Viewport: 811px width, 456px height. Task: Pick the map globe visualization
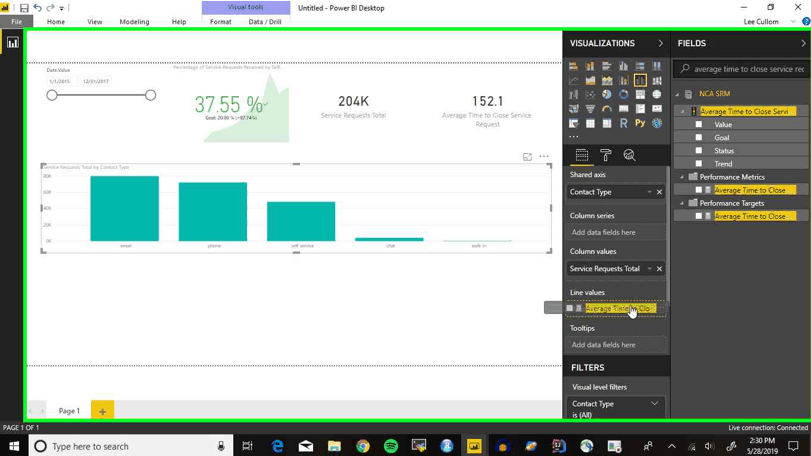pos(657,95)
